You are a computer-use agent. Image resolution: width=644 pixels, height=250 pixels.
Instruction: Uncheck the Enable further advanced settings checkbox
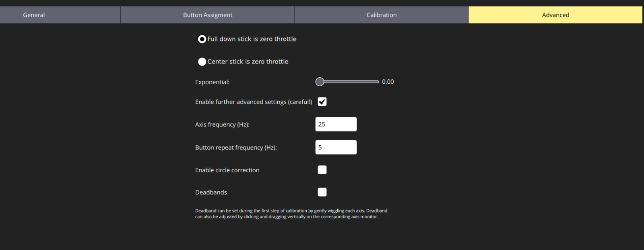pos(322,102)
